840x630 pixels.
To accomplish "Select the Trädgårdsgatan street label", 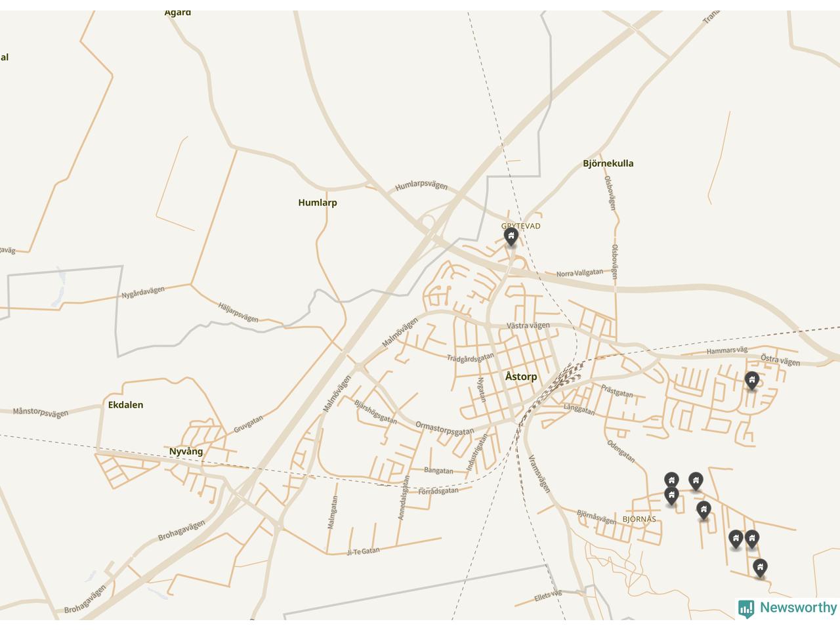I will click(471, 358).
